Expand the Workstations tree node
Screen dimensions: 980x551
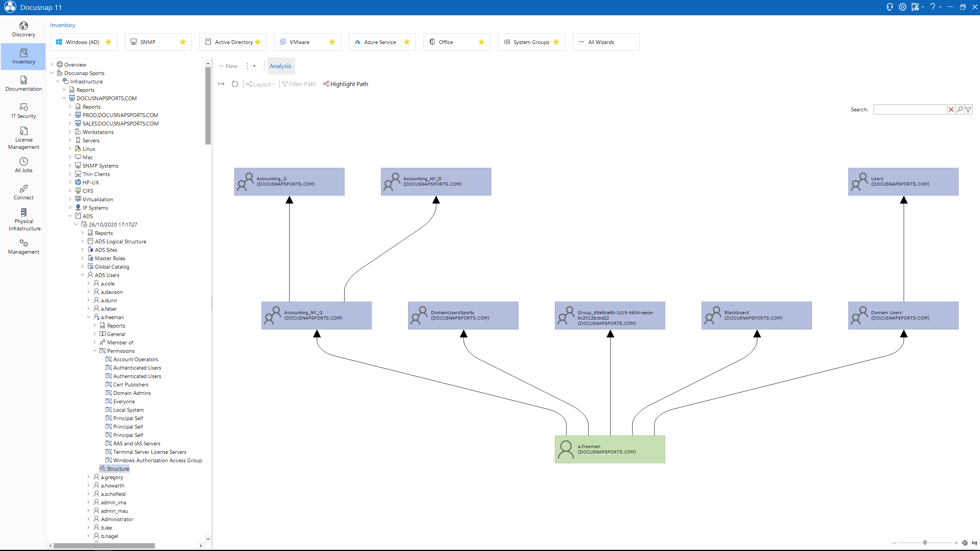click(70, 132)
